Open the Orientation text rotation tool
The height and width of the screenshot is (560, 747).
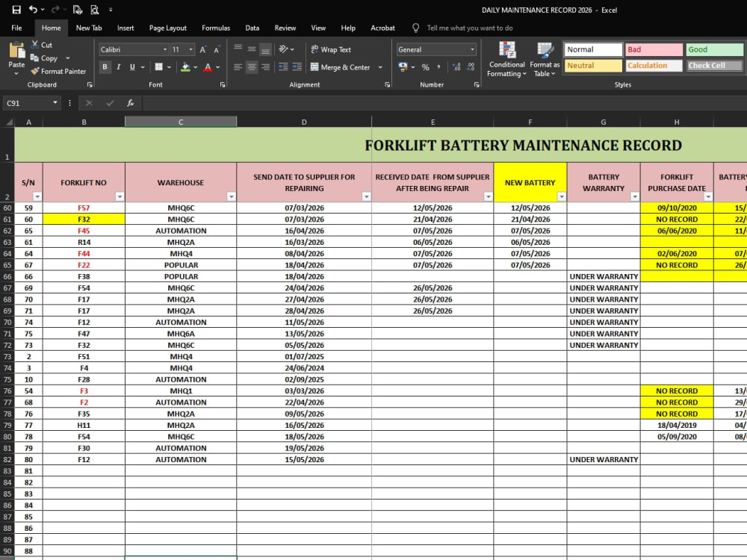[283, 49]
